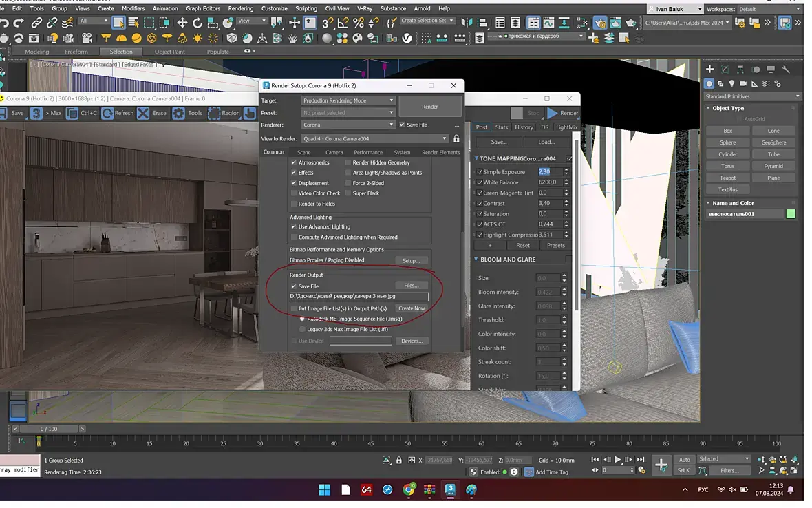This screenshot has width=812, height=508.
Task: Click lock icon next to View to Render
Action: 456,139
